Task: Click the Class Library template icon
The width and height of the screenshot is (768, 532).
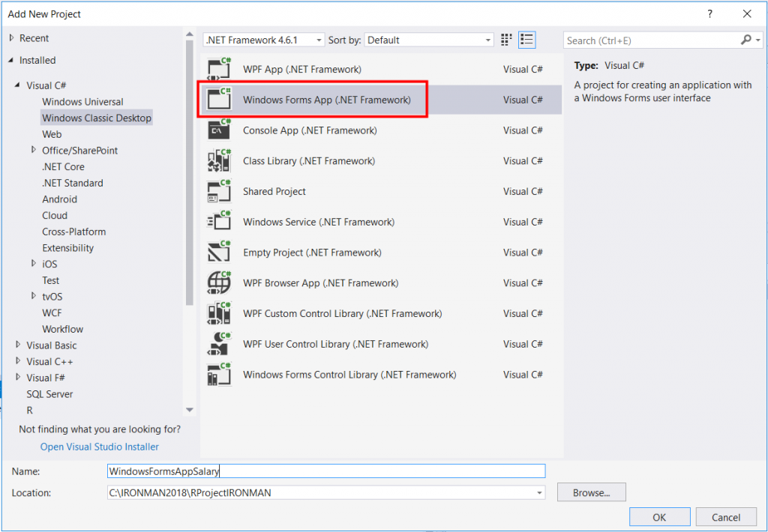Action: [219, 160]
